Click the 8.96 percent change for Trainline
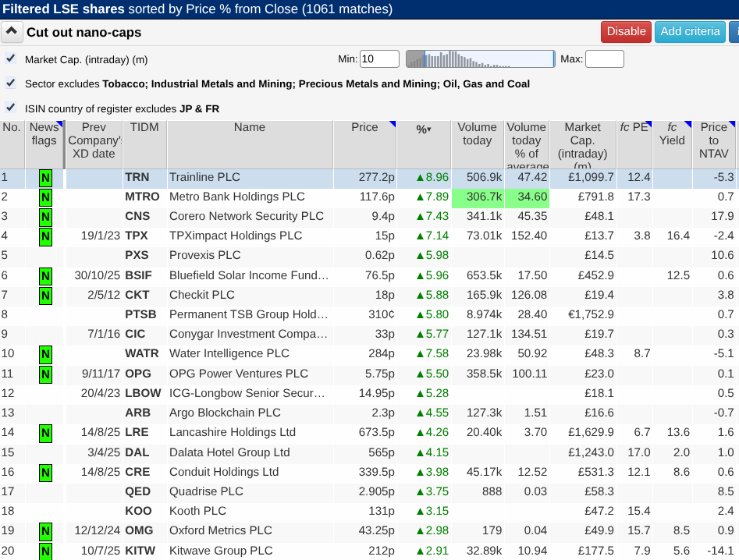This screenshot has width=739, height=560. (x=432, y=177)
